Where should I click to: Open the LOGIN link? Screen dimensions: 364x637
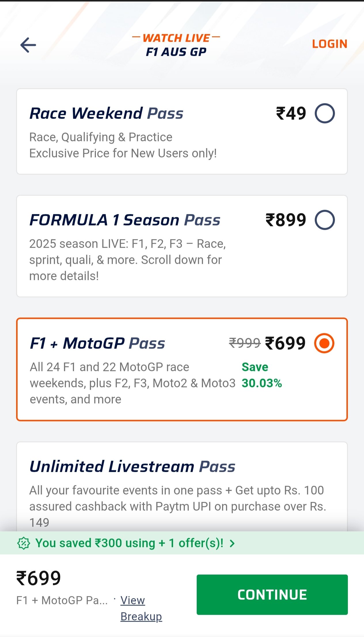pos(329,44)
